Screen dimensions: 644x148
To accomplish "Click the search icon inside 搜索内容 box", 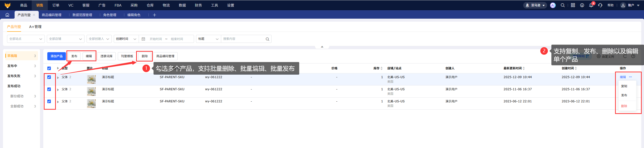I will pos(267,39).
